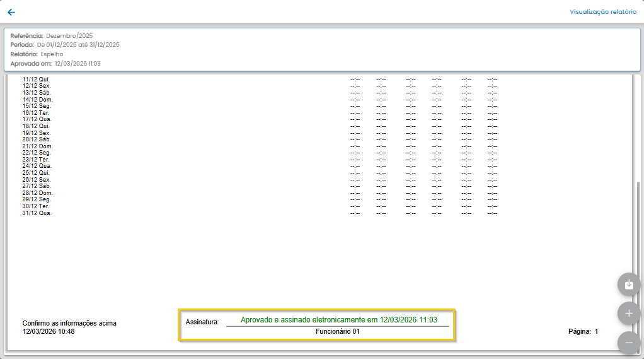Click the Confirmo as informações acima text
This screenshot has width=644, height=359.
(69, 323)
